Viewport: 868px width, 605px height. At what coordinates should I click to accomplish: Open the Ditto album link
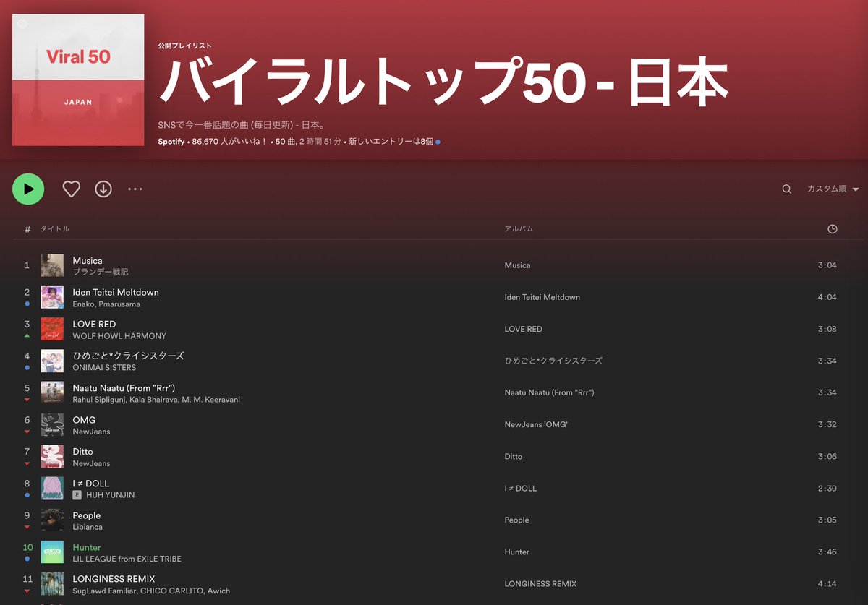(513, 456)
